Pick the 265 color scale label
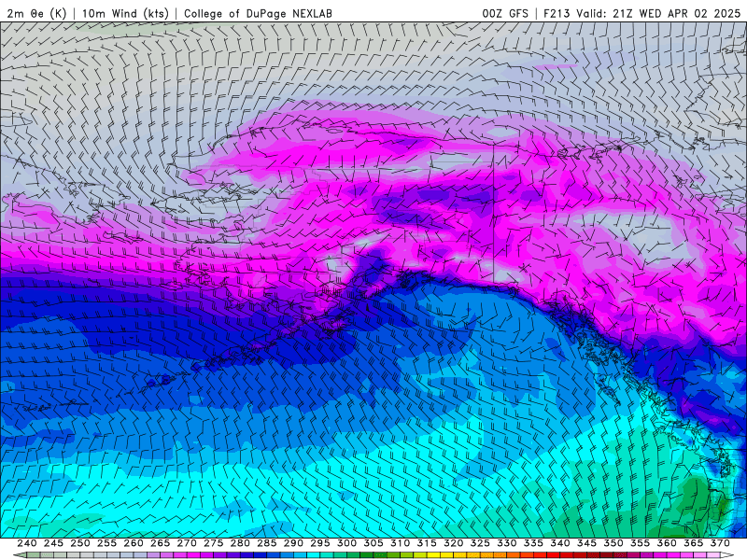This screenshot has height=560, width=747. pos(160,543)
